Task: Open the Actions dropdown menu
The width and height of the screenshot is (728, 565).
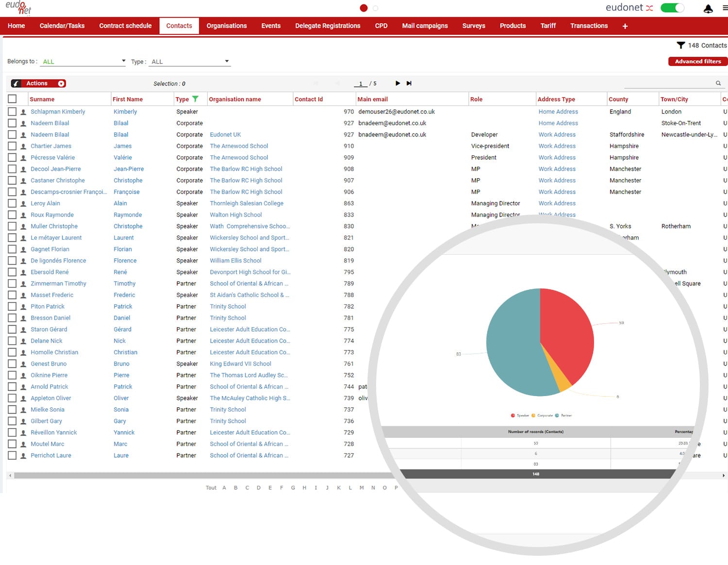Action: (38, 83)
